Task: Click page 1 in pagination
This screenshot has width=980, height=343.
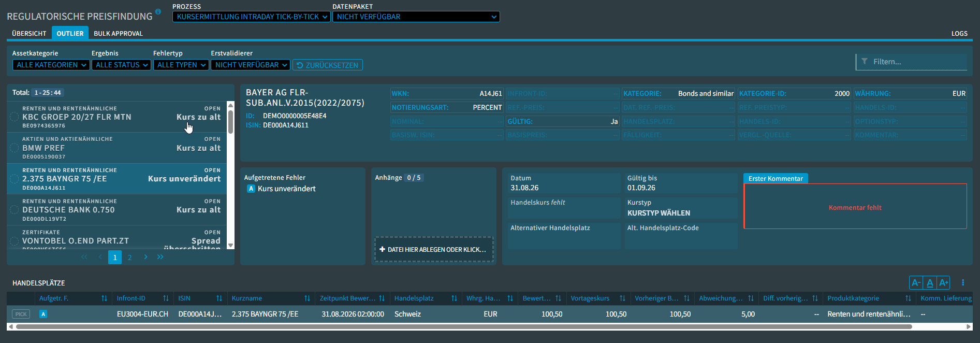Action: (115, 257)
